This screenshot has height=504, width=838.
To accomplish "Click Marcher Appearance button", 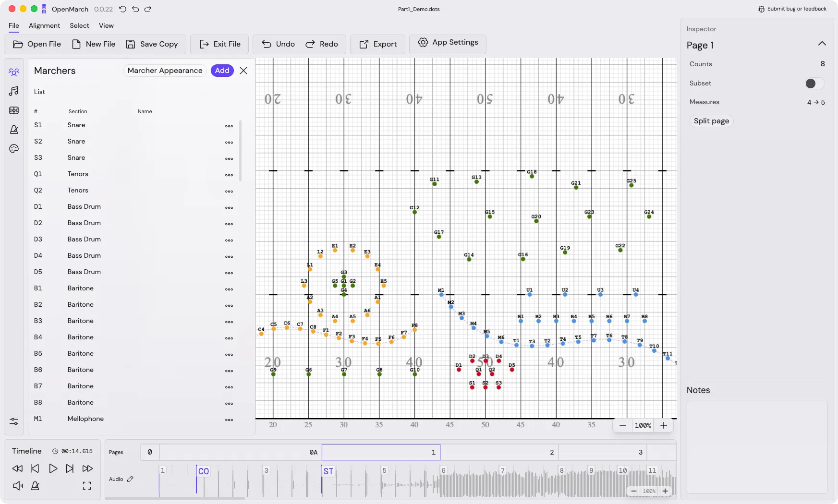I will [x=165, y=71].
